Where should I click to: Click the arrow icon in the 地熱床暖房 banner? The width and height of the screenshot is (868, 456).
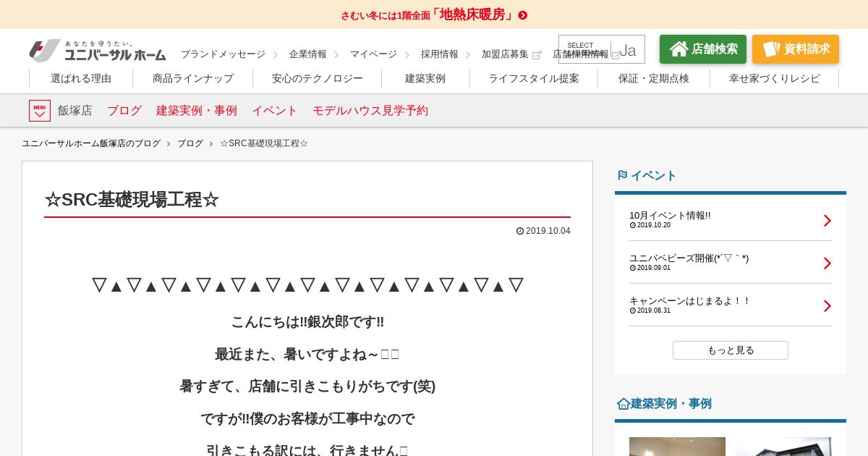[x=523, y=15]
